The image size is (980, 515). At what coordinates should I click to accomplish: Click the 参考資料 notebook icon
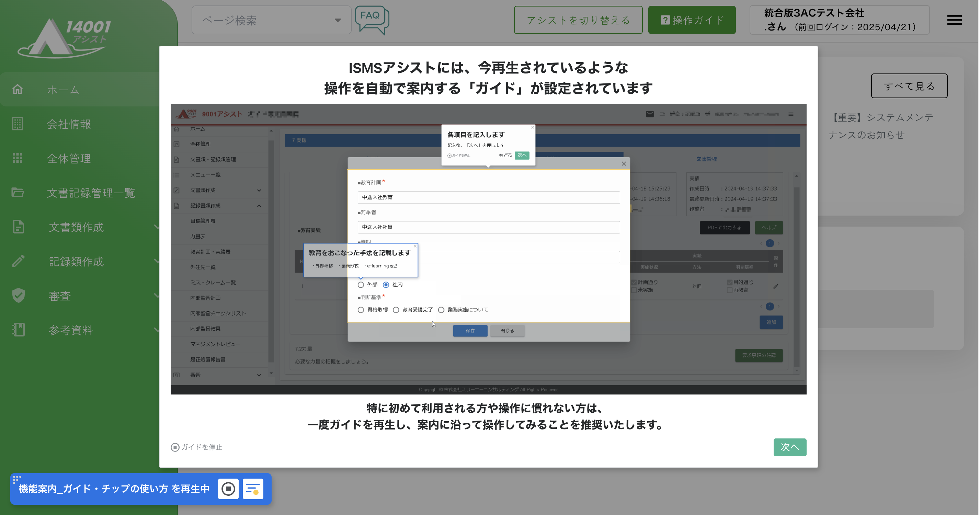[x=18, y=330]
